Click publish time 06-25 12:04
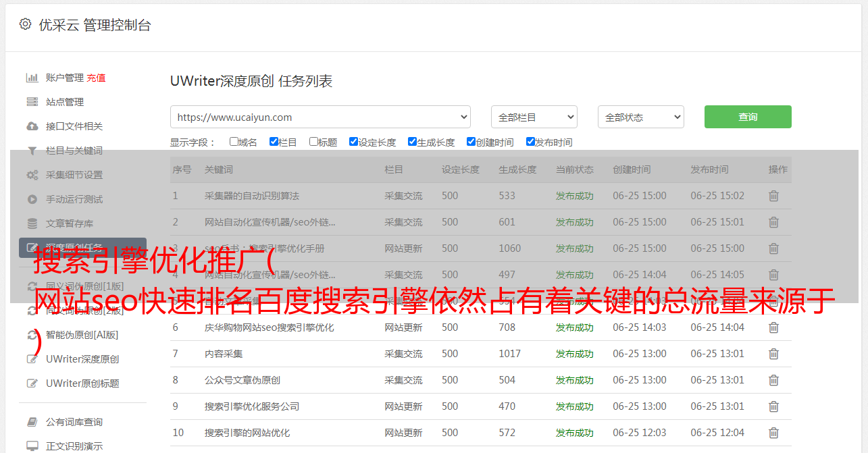This screenshot has width=868, height=453. (x=717, y=433)
